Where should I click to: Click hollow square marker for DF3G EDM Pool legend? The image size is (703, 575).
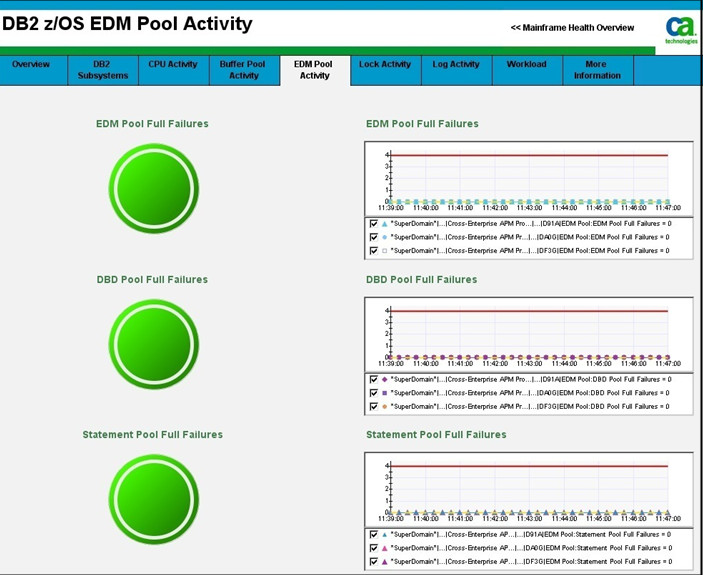point(384,251)
